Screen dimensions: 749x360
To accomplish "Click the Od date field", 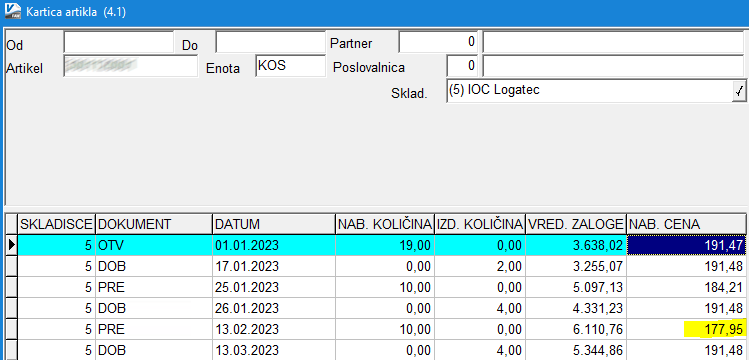I will click(118, 43).
